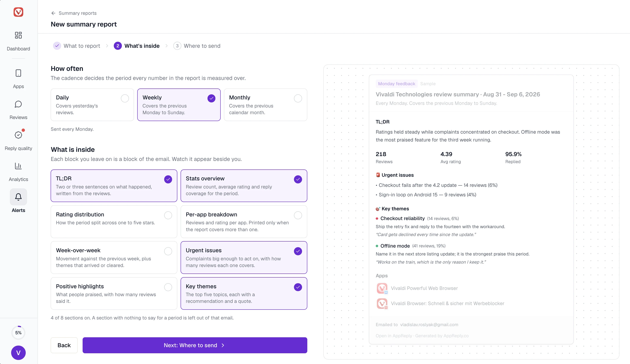Select the Weekly cadence radio
The width and height of the screenshot is (630, 364).
tap(212, 98)
